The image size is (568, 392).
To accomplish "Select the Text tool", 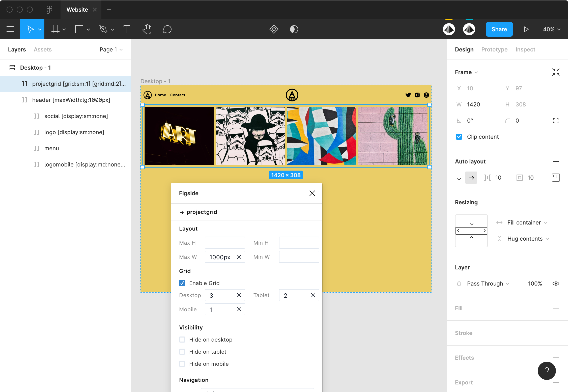I will (x=127, y=29).
